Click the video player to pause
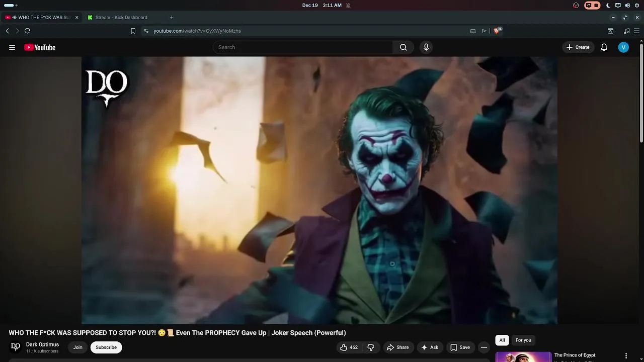 [x=319, y=190]
